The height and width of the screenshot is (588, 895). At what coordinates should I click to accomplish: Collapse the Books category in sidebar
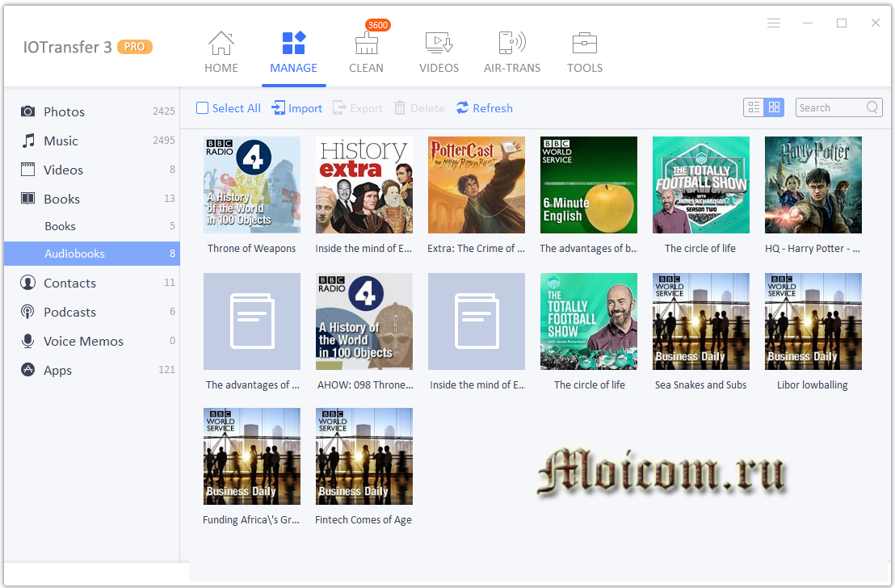[61, 199]
